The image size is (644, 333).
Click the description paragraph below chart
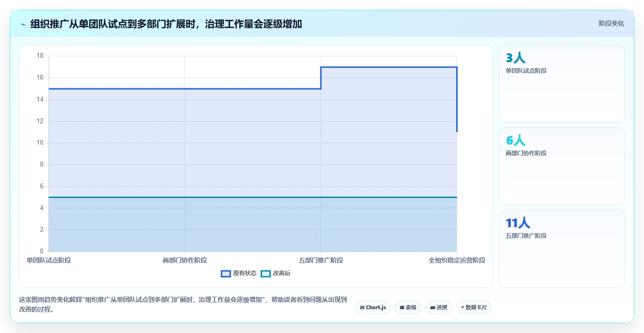[182, 304]
